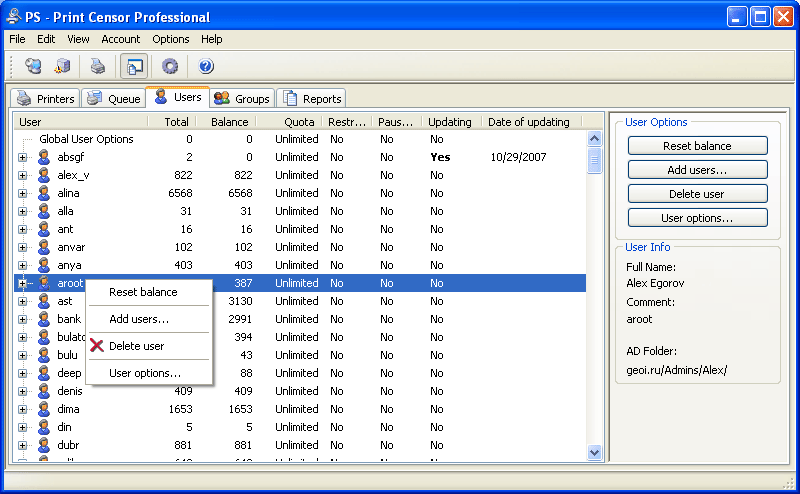Sort by the Balance column header
The width and height of the screenshot is (800, 494).
click(x=226, y=122)
